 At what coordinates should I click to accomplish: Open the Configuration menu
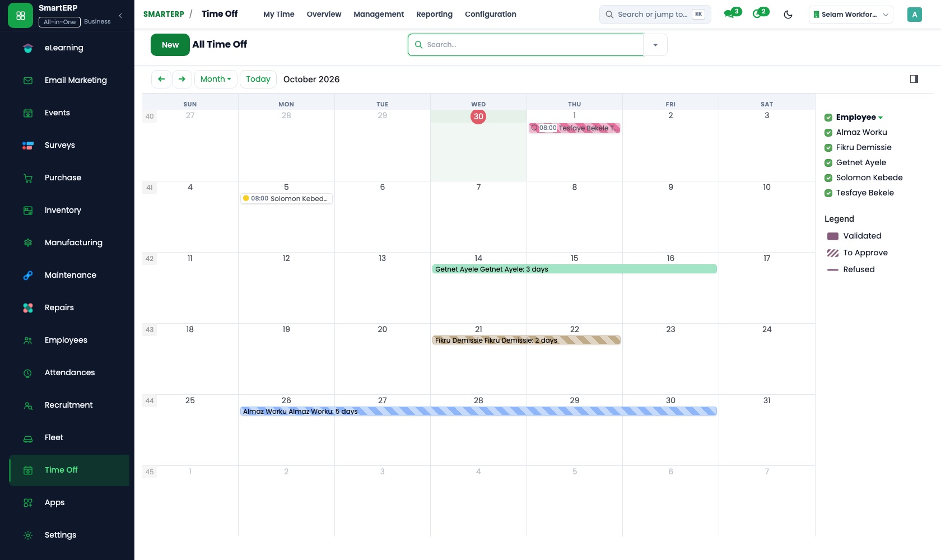tap(491, 14)
